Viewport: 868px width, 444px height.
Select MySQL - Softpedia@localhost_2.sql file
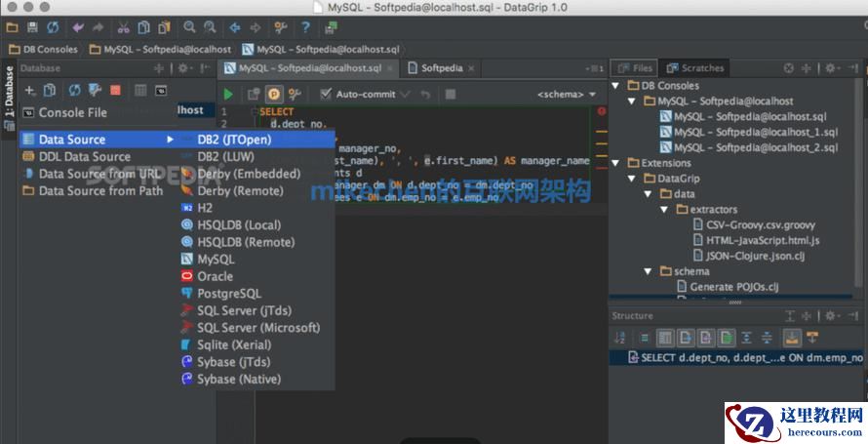tap(749, 147)
